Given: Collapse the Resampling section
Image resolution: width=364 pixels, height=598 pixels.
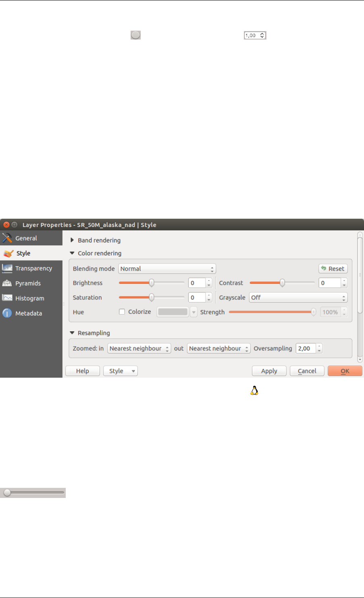Looking at the screenshot, I should tap(72, 333).
